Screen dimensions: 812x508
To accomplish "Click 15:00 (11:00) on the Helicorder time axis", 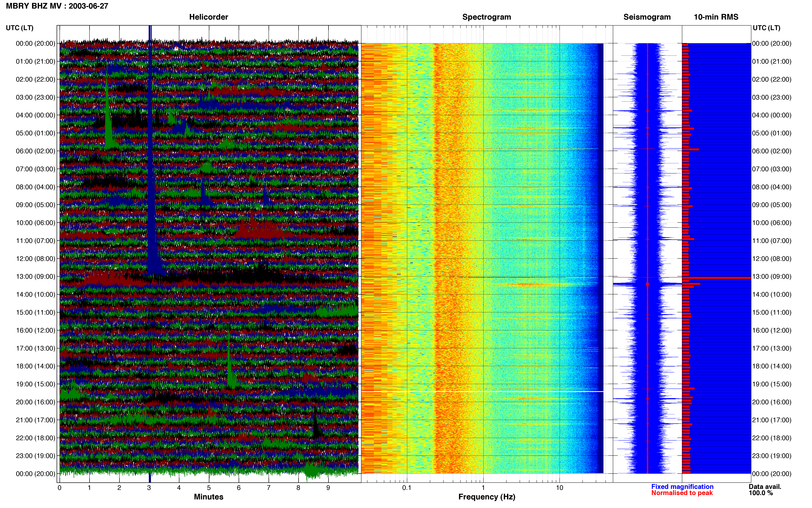I will tap(36, 313).
